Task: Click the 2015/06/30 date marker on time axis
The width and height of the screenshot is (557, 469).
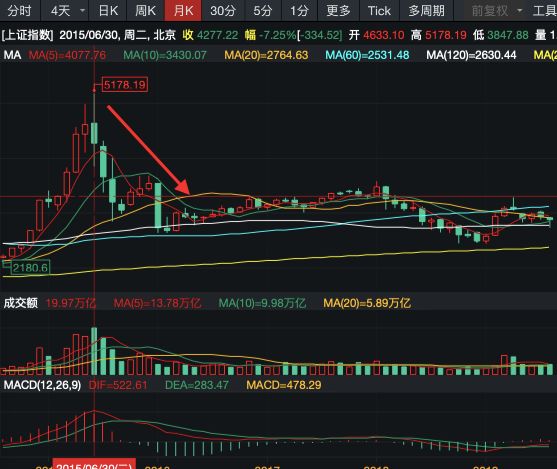Action: (94, 465)
